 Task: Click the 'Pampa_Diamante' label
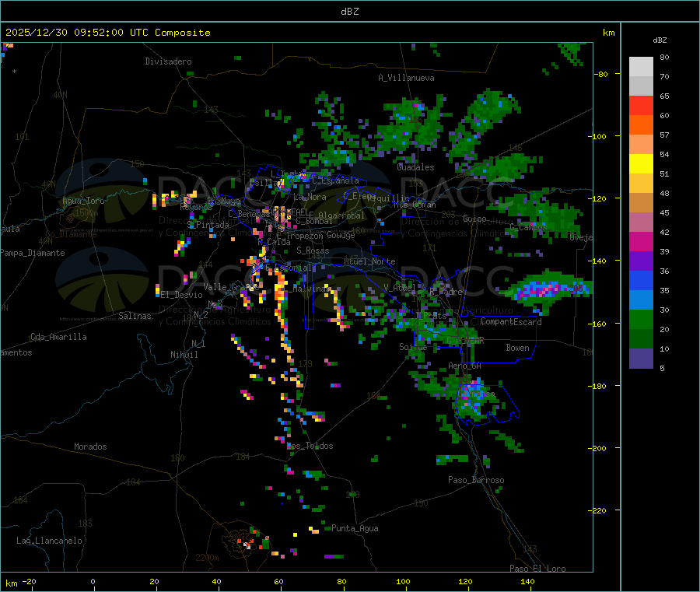point(33,253)
